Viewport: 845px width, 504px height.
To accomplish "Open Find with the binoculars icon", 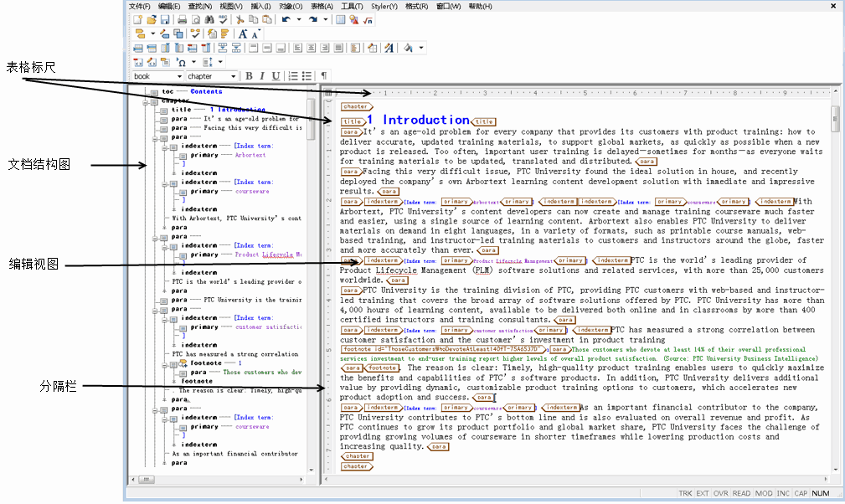I will [209, 19].
